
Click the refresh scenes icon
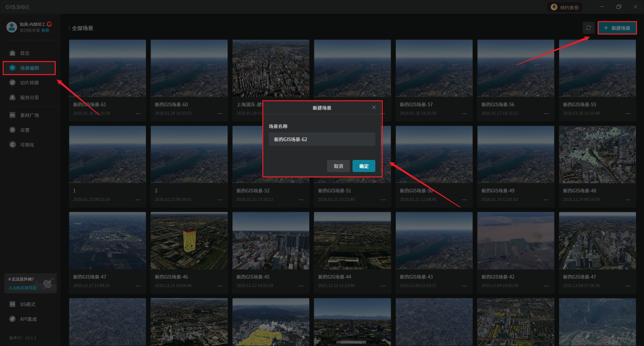588,28
